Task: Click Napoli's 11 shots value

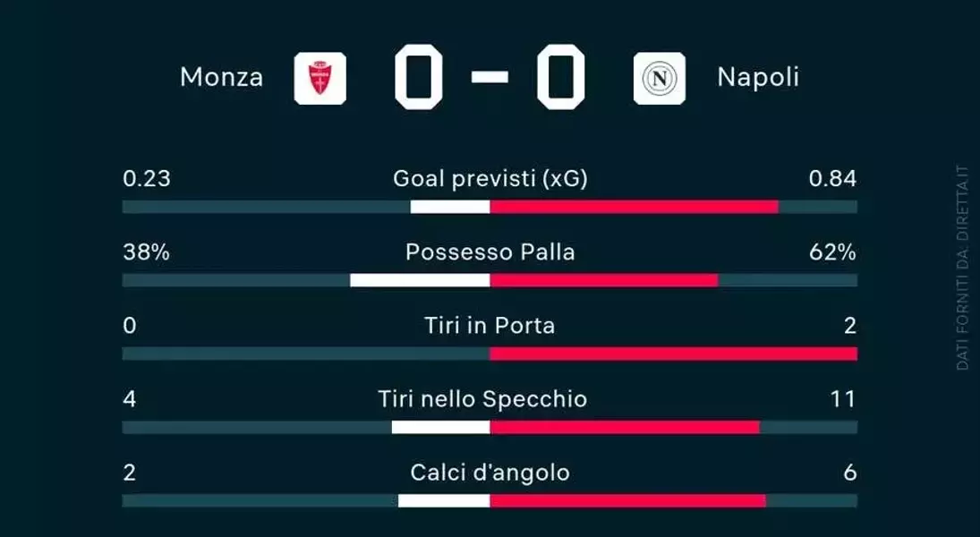Action: click(x=842, y=399)
